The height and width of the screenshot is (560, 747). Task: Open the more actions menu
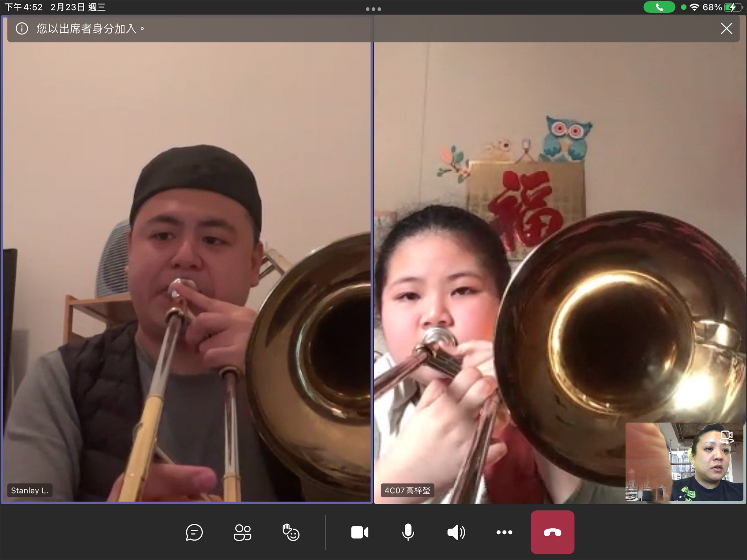point(504,532)
